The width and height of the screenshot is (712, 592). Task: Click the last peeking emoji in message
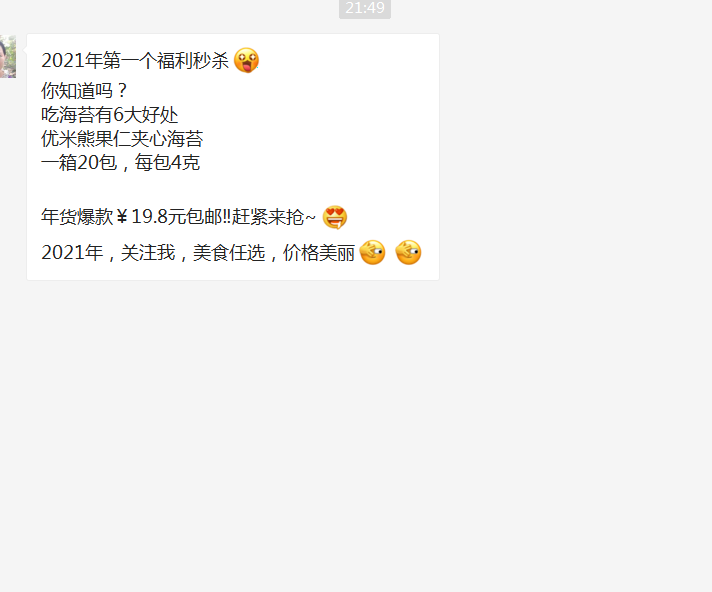tap(408, 252)
